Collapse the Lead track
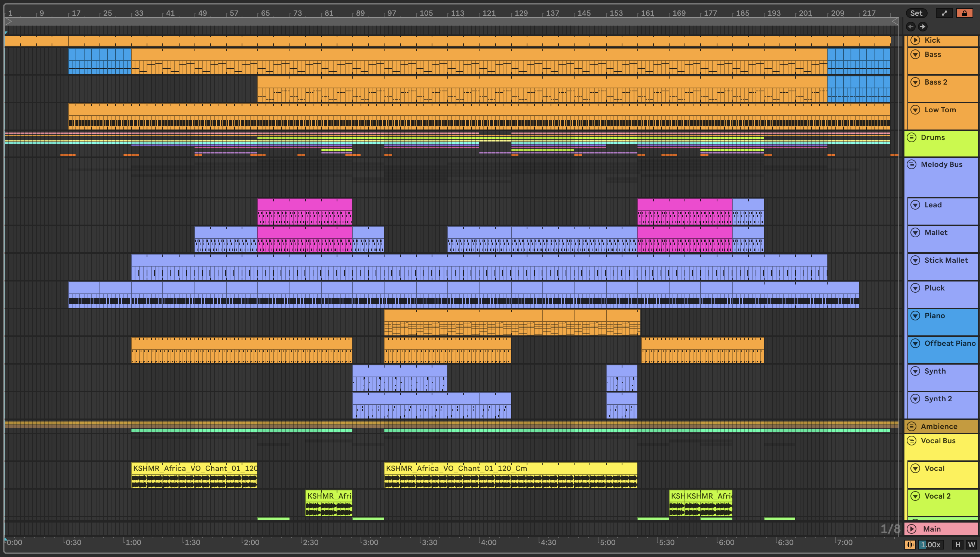 [915, 205]
